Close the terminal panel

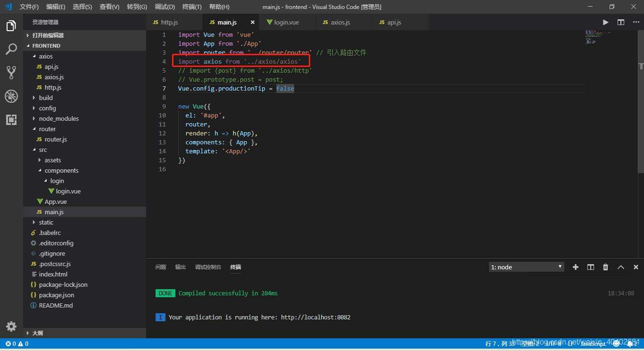tap(636, 267)
